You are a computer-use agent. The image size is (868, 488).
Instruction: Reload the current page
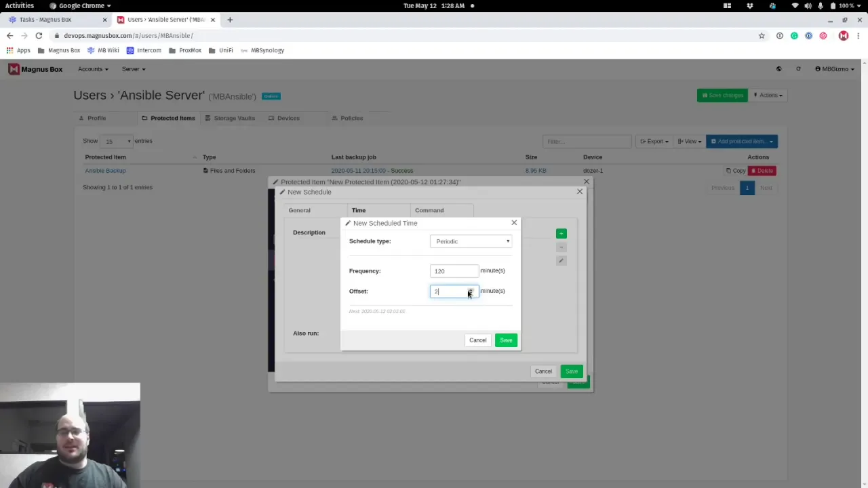(39, 35)
